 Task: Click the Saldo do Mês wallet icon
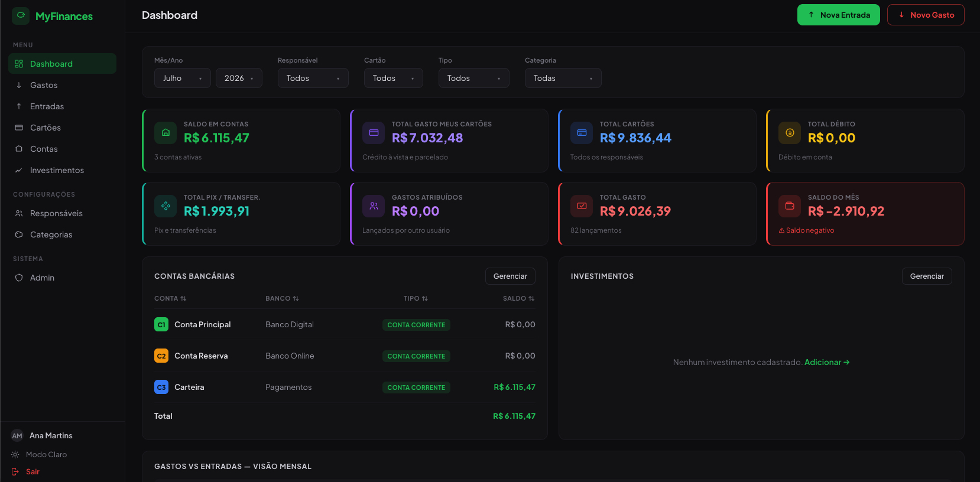(x=790, y=206)
